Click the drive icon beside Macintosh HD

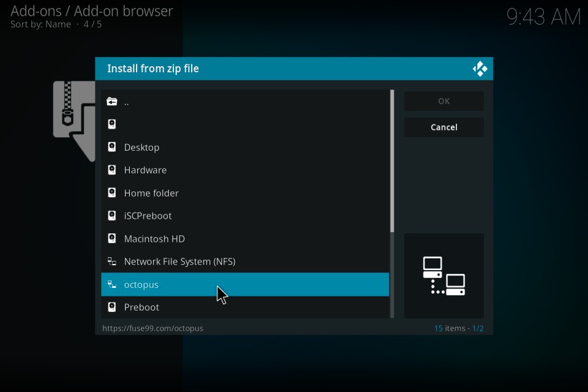point(111,239)
